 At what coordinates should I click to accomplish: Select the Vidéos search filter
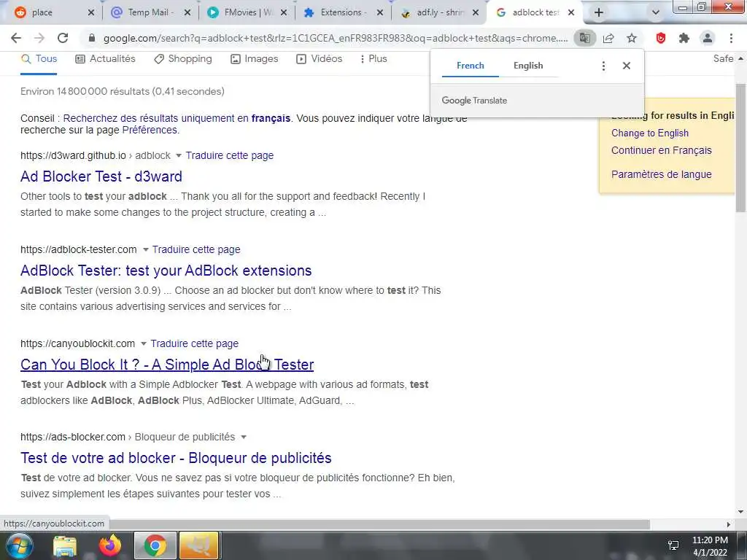coord(320,59)
